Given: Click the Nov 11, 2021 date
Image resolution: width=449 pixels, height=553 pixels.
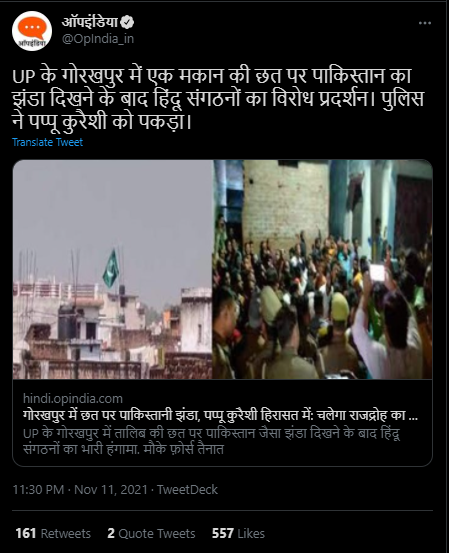Looking at the screenshot, I should pos(111,490).
